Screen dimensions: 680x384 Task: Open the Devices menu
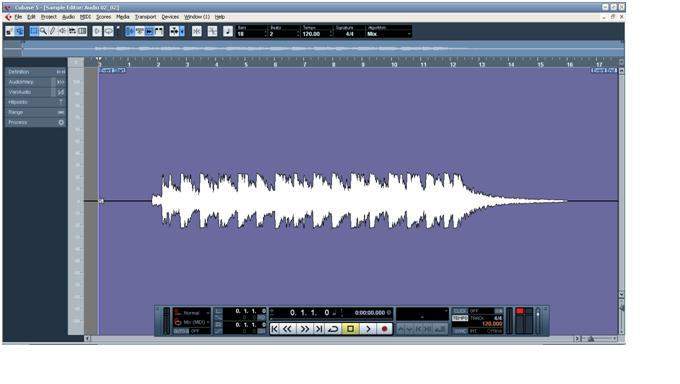click(x=170, y=17)
